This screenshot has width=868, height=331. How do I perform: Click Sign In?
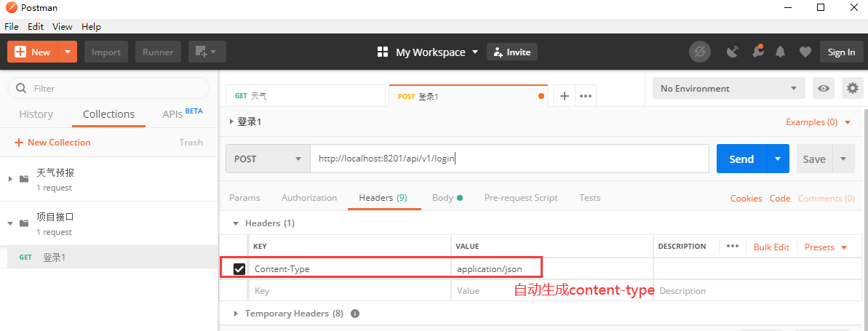coord(841,52)
